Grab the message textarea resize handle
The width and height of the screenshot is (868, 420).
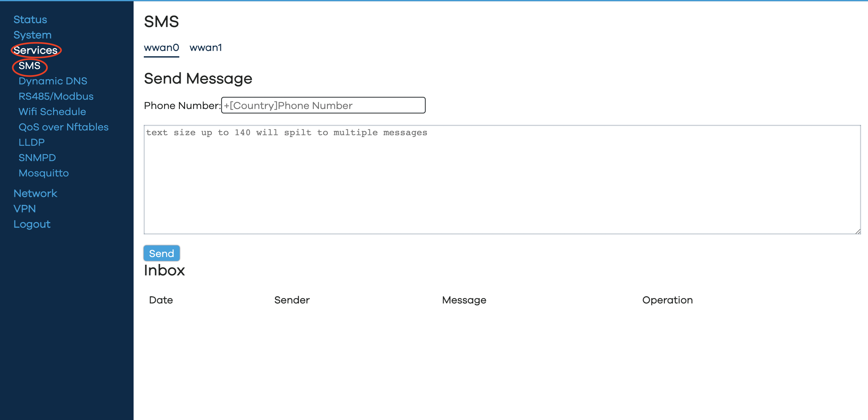click(858, 231)
